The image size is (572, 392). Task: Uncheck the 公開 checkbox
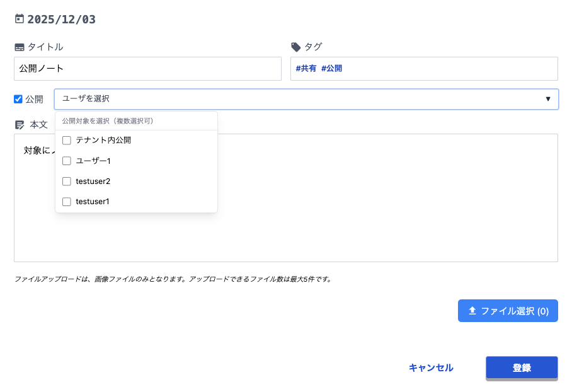pos(18,99)
